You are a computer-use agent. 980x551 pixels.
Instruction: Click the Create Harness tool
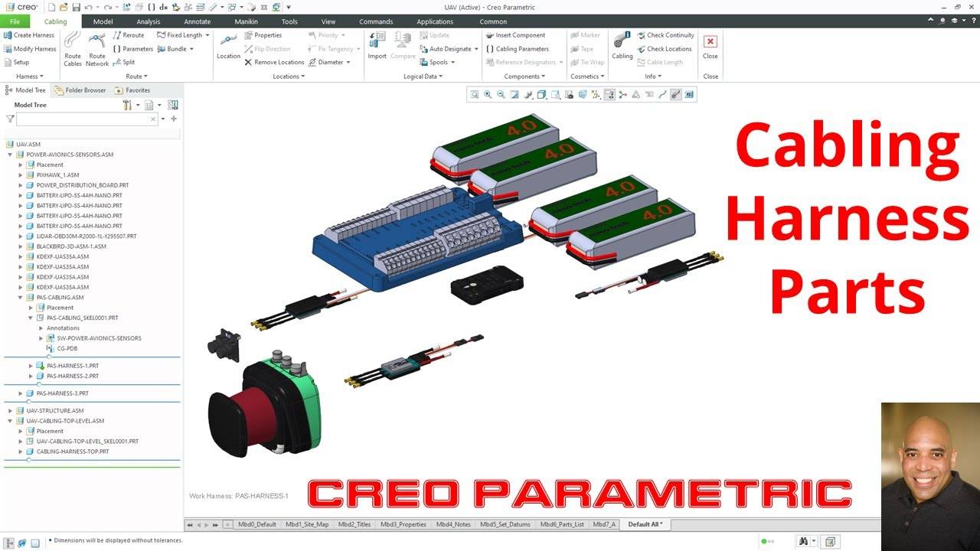(29, 35)
